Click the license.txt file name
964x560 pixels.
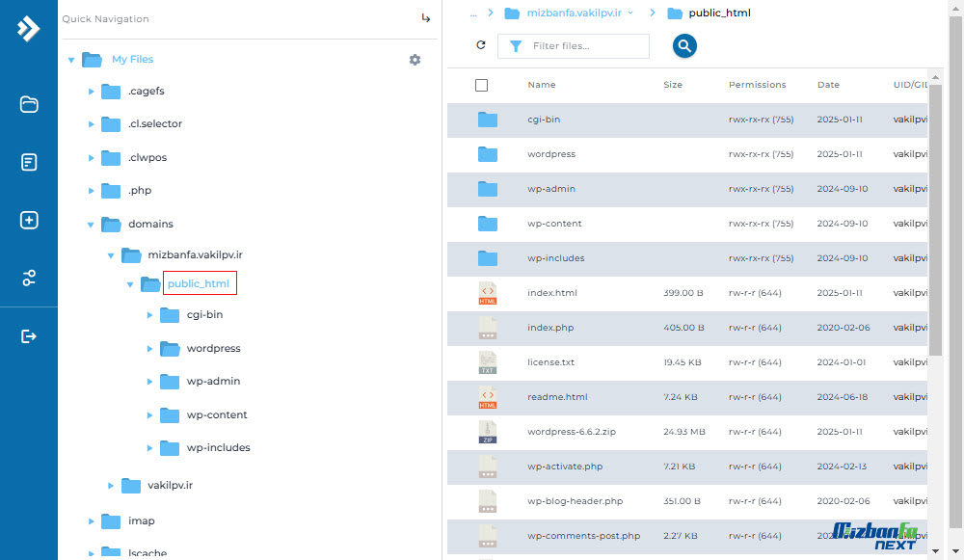(x=550, y=362)
